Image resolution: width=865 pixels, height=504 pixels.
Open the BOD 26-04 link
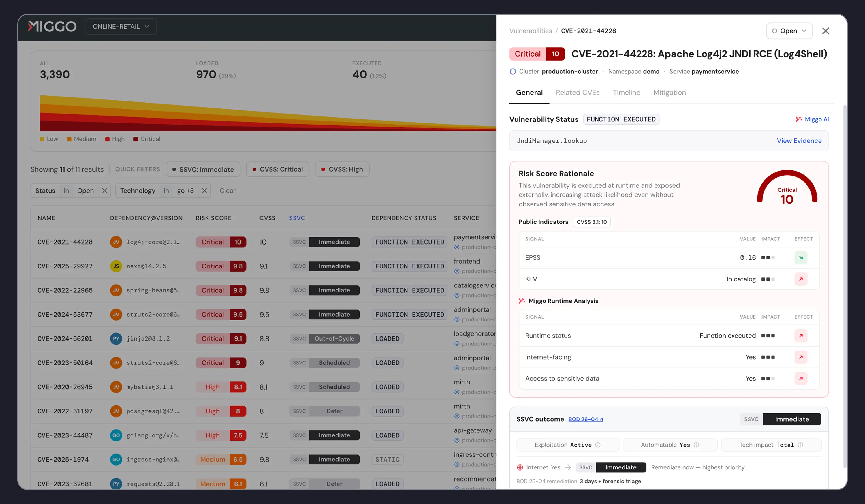point(586,419)
